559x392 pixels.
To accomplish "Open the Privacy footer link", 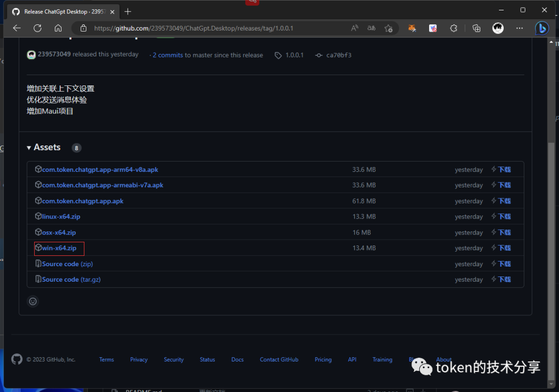I will click(139, 359).
